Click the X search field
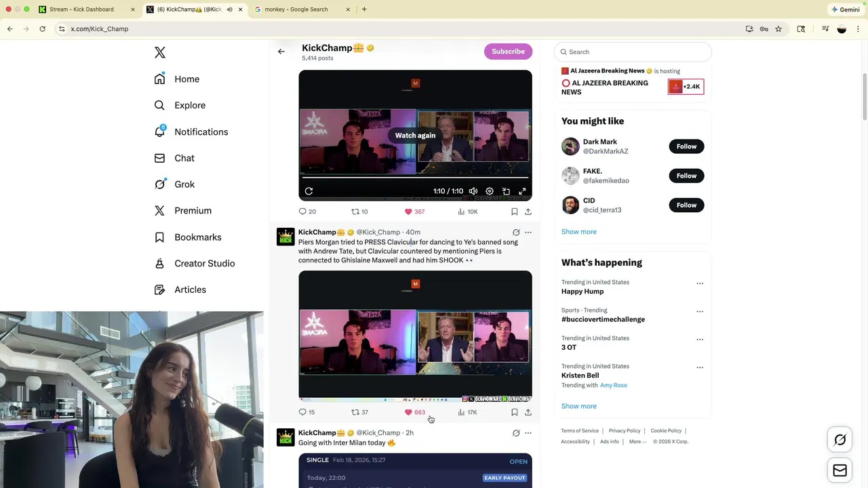The height and width of the screenshot is (488, 868). [633, 52]
